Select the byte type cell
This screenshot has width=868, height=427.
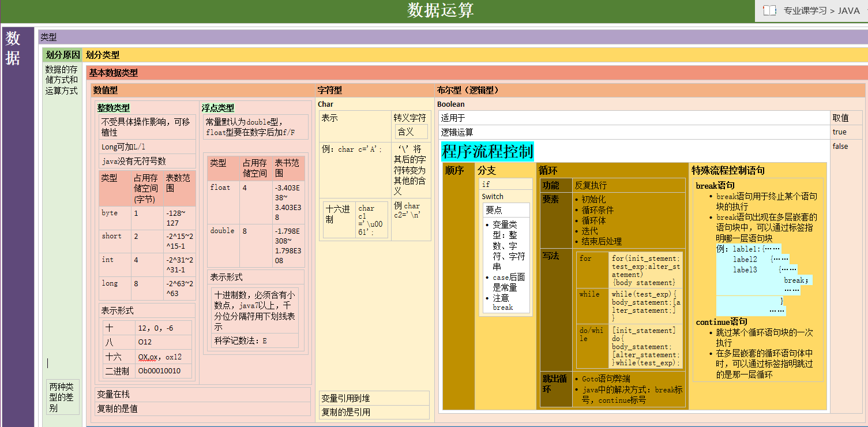point(115,218)
